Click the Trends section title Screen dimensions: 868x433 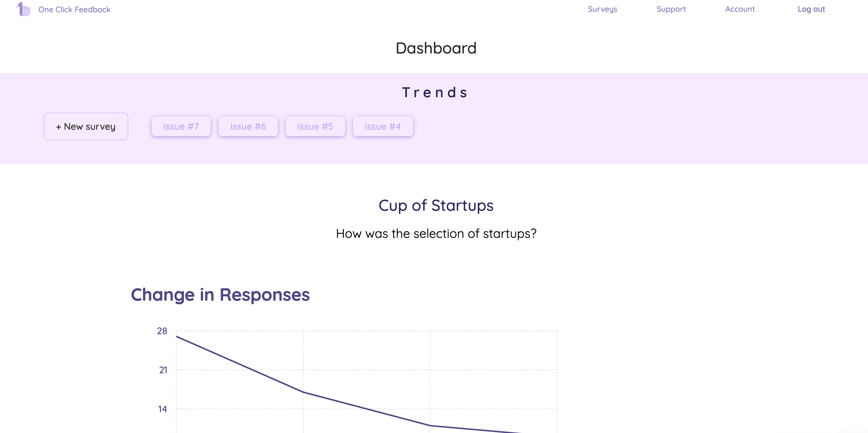tap(434, 92)
